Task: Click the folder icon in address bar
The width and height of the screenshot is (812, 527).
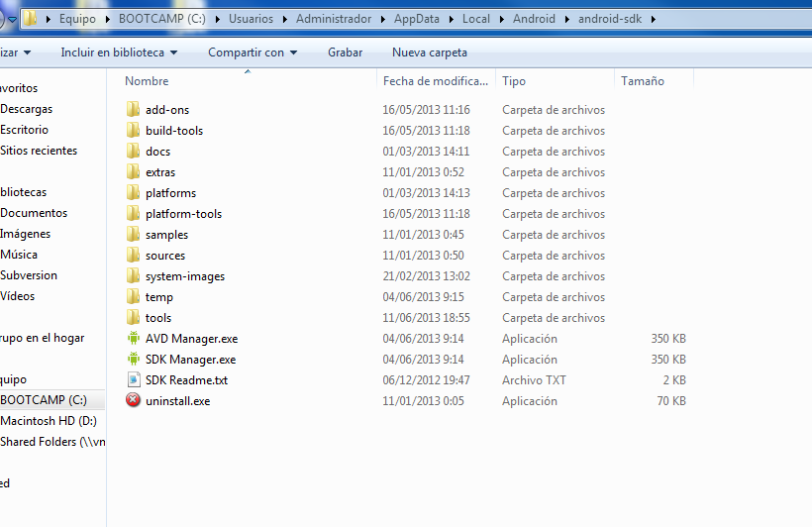Action: click(x=30, y=19)
